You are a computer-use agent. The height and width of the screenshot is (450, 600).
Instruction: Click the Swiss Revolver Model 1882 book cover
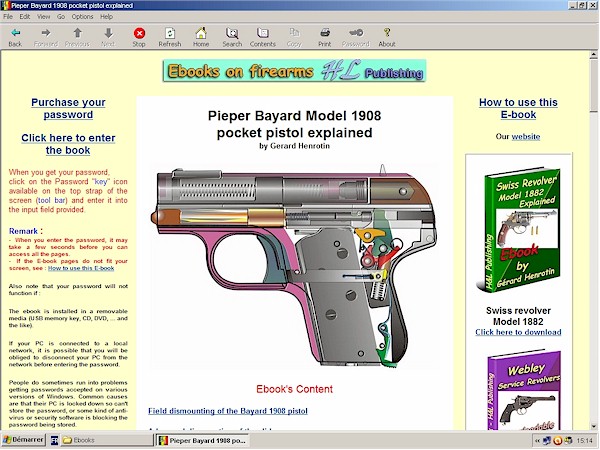[518, 230]
